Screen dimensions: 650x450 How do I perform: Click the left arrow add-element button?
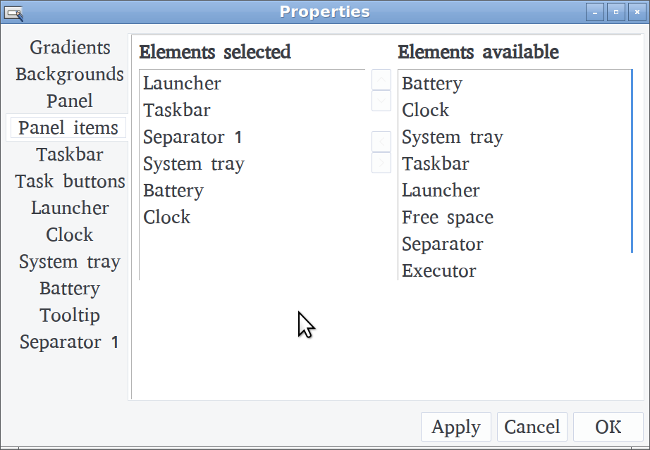tap(381, 141)
